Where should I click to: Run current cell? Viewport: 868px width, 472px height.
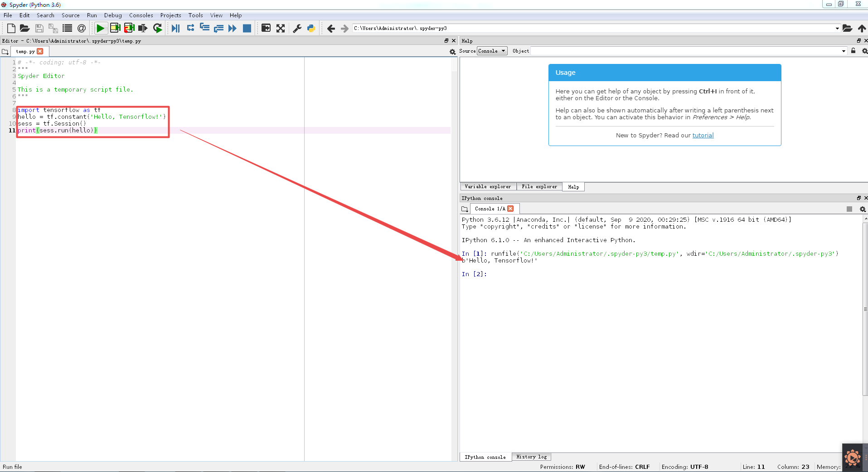click(x=115, y=28)
